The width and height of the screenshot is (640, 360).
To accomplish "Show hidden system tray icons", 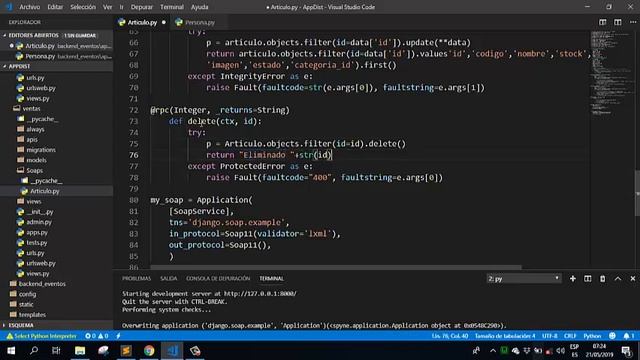I will pos(493,351).
